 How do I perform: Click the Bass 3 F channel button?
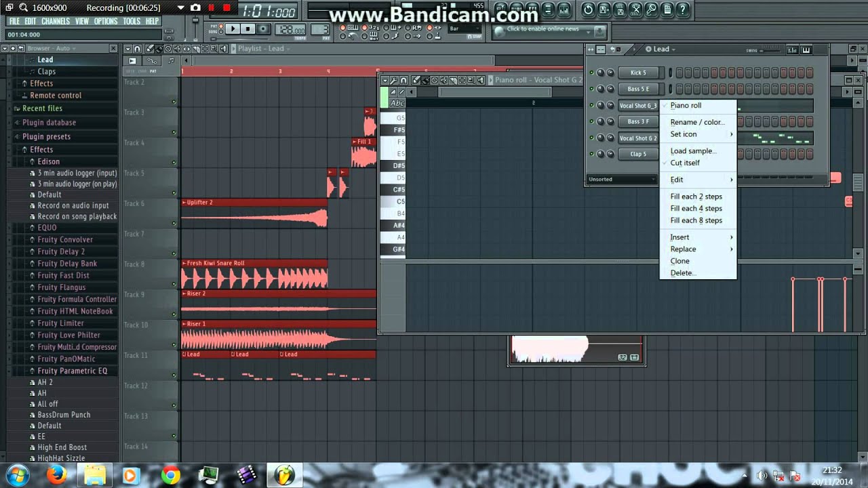coord(638,121)
